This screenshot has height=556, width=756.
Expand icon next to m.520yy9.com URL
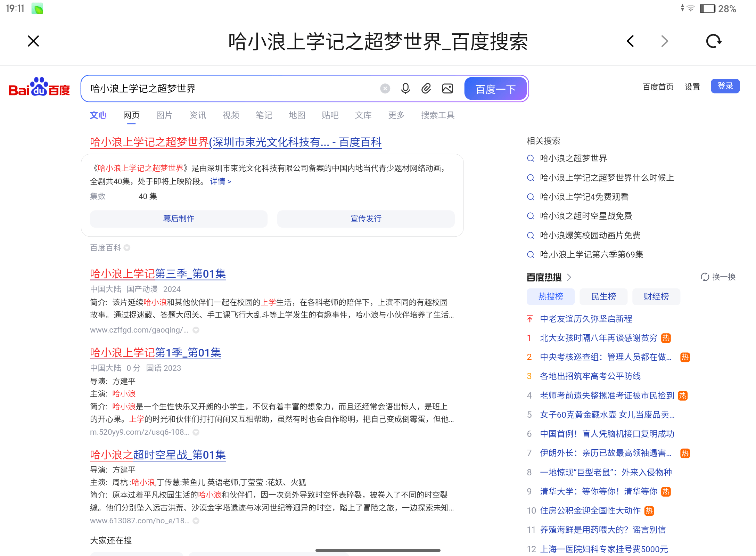[x=196, y=432]
